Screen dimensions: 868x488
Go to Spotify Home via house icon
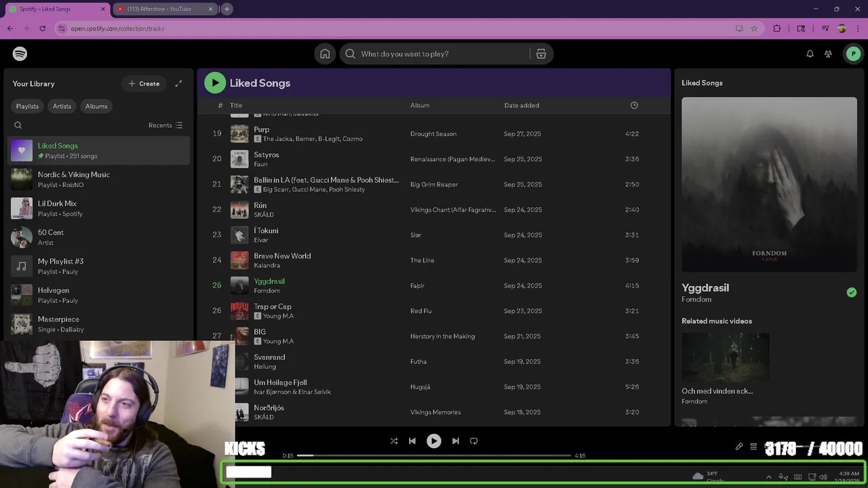click(325, 54)
